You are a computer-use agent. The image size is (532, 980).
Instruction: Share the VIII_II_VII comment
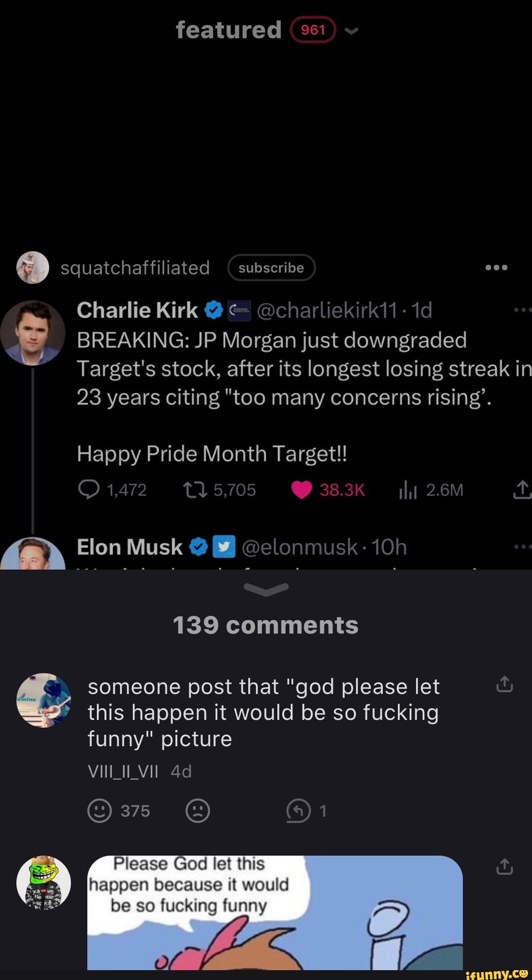click(x=504, y=684)
